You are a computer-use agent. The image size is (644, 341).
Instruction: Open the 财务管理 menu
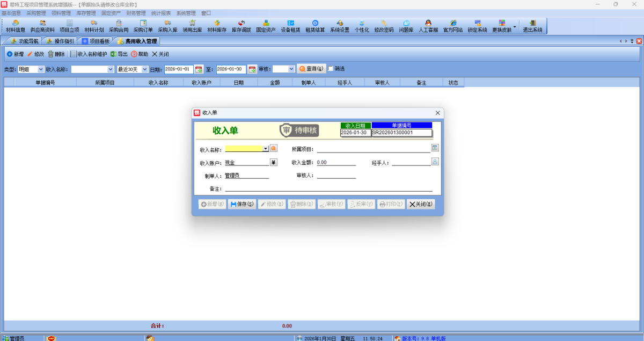(136, 13)
